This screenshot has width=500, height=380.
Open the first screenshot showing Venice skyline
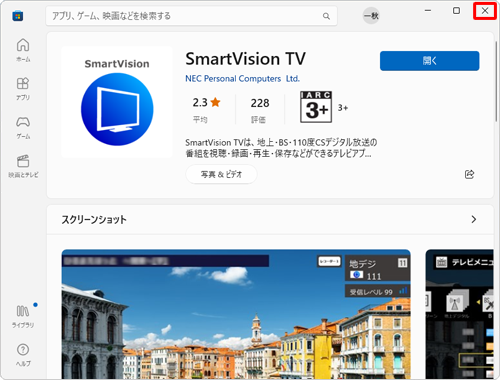tap(236, 314)
